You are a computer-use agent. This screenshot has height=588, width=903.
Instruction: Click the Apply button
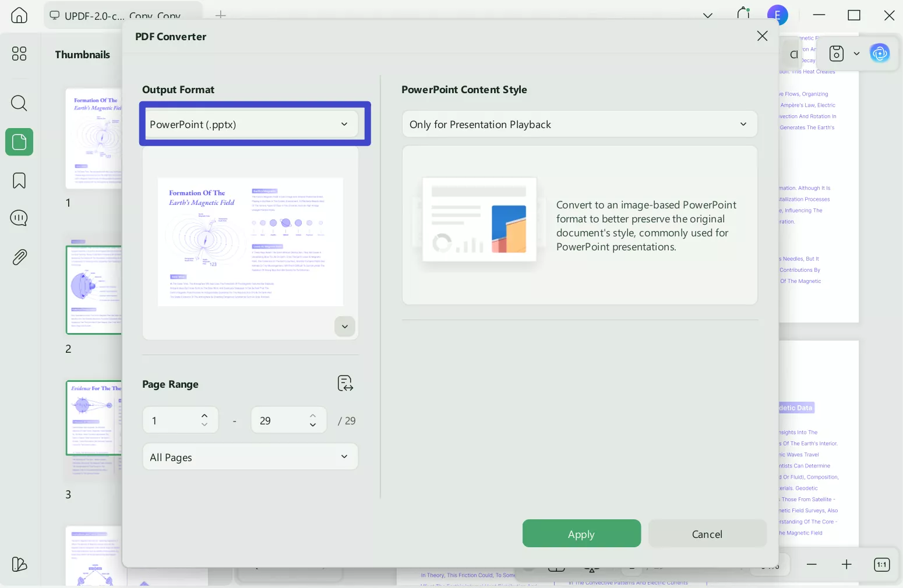(x=581, y=533)
